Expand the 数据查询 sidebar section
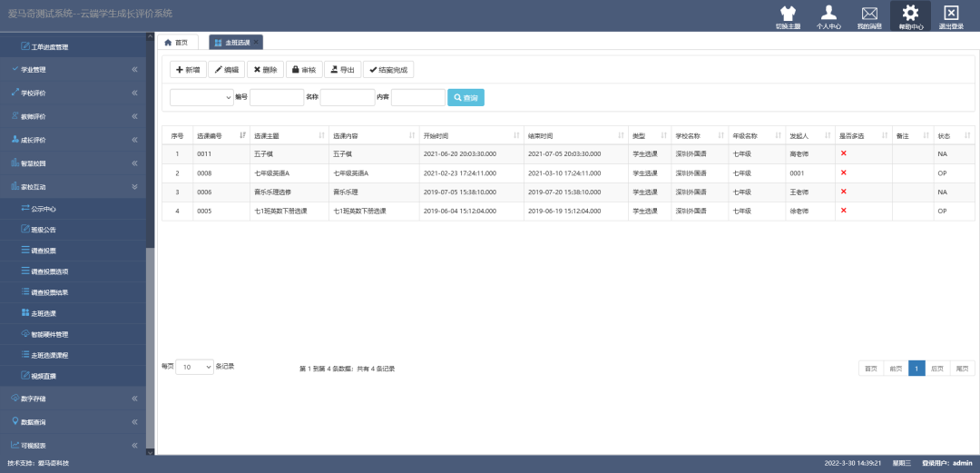The height and width of the screenshot is (473, 980). [x=73, y=422]
